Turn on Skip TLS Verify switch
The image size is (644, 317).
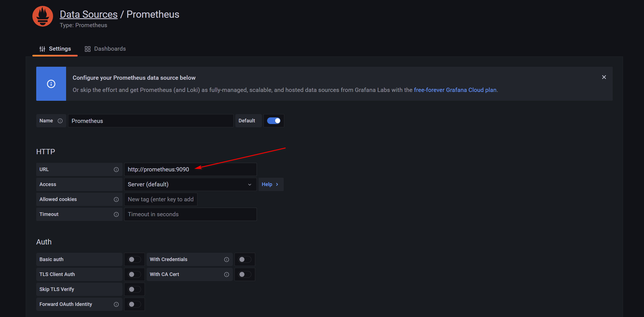(x=134, y=290)
